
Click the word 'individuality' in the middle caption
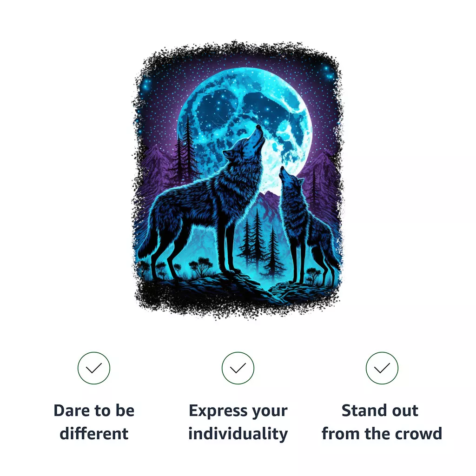tap(238, 434)
